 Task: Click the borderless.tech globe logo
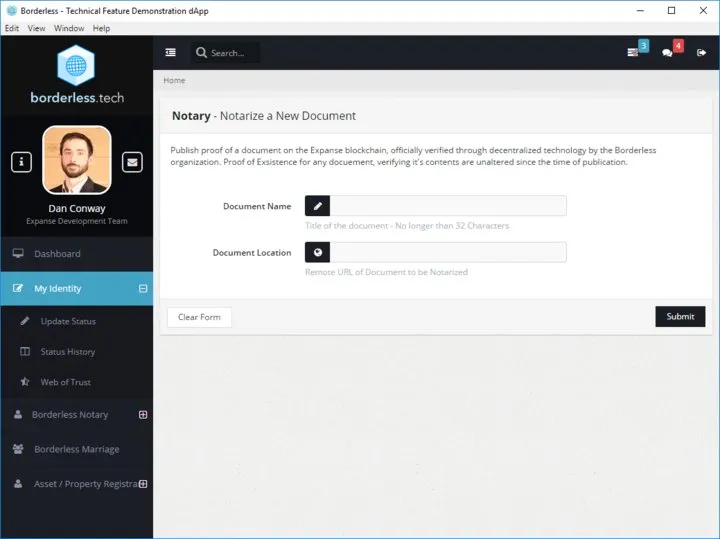(76, 66)
